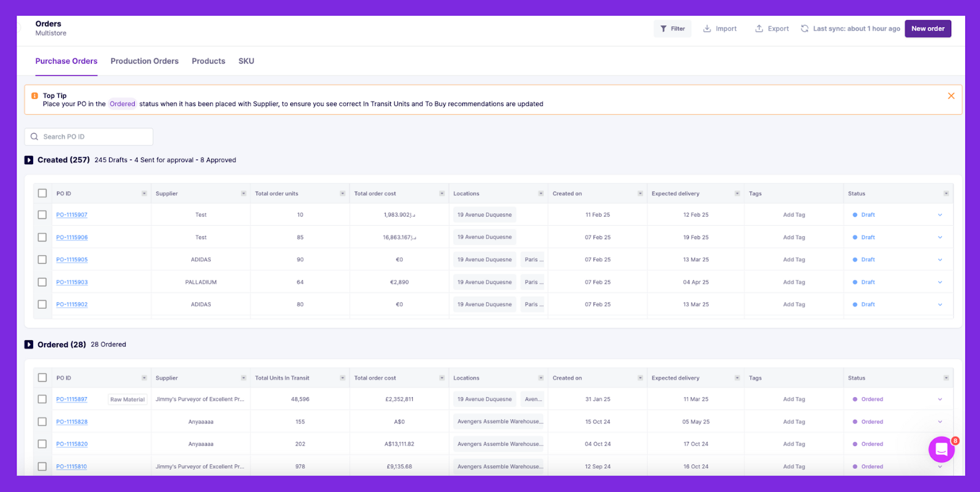980x492 pixels.
Task: Click 19 Avenue Duquesne chip for PO-1115907
Action: (x=484, y=215)
